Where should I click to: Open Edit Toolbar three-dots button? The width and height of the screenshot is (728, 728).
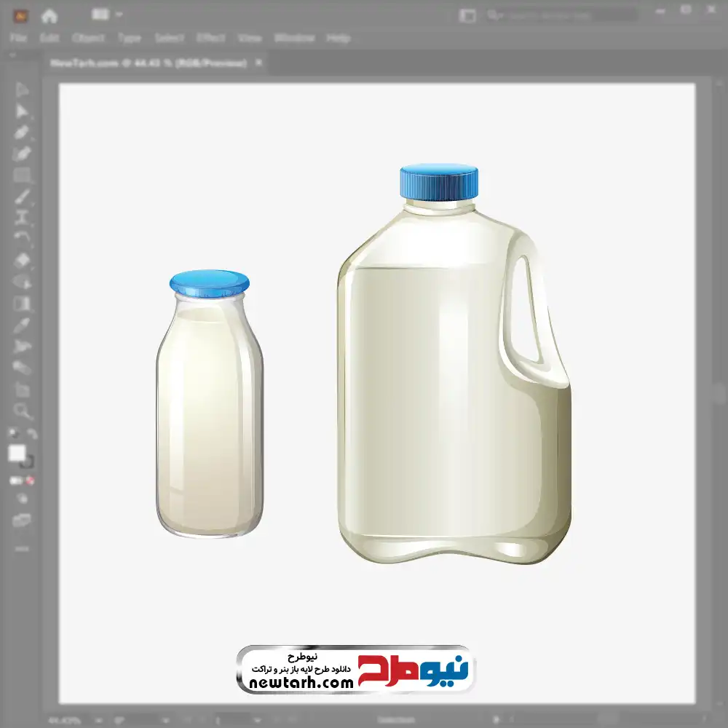[x=22, y=547]
